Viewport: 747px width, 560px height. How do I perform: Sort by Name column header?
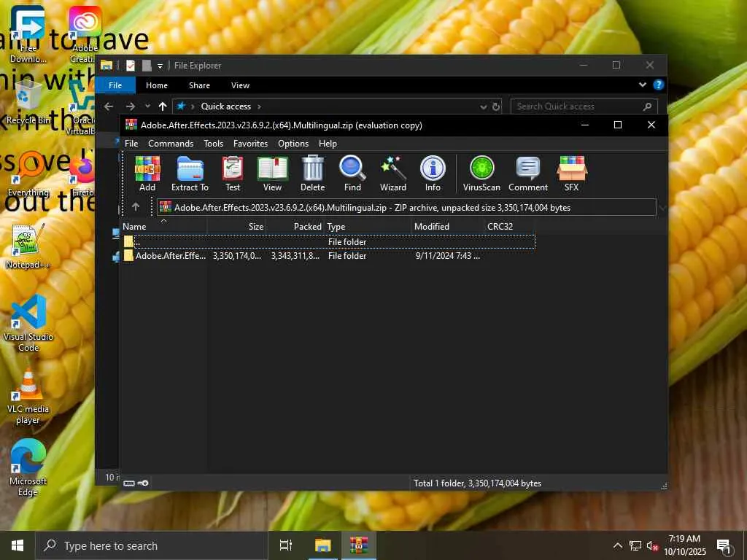(x=163, y=227)
